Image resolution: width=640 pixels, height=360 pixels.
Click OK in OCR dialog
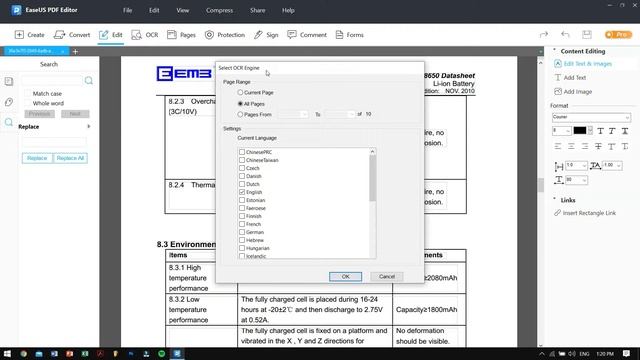[345, 276]
